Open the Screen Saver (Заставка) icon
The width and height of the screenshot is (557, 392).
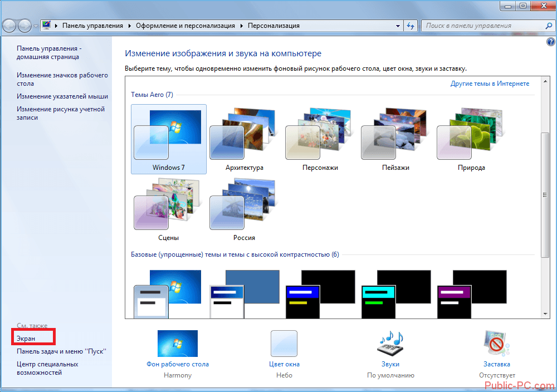[x=496, y=344]
